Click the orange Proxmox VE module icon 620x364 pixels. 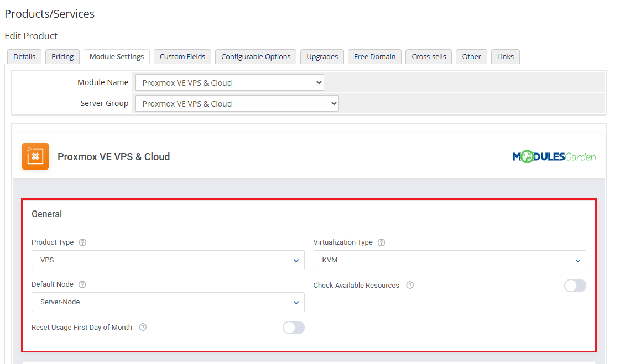click(x=35, y=156)
